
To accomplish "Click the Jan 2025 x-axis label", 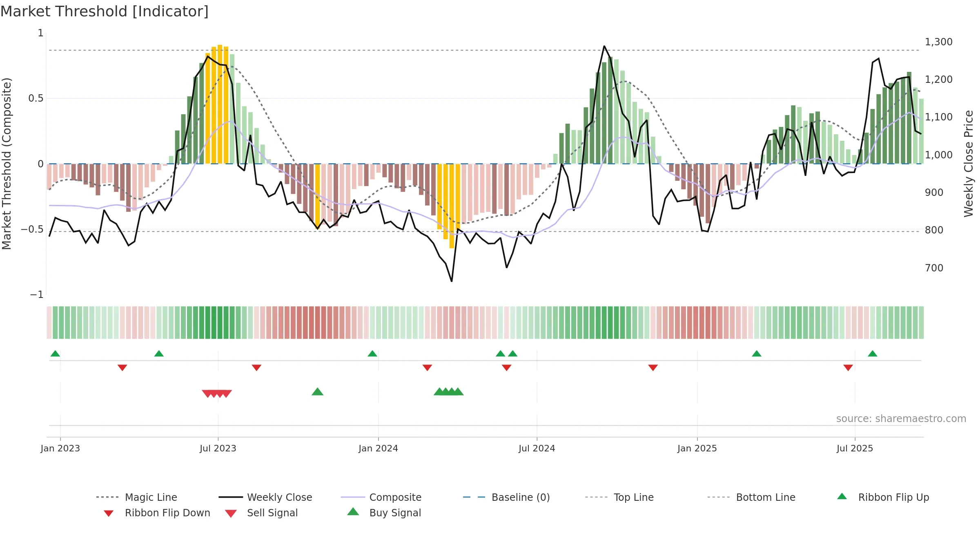I will pyautogui.click(x=697, y=448).
